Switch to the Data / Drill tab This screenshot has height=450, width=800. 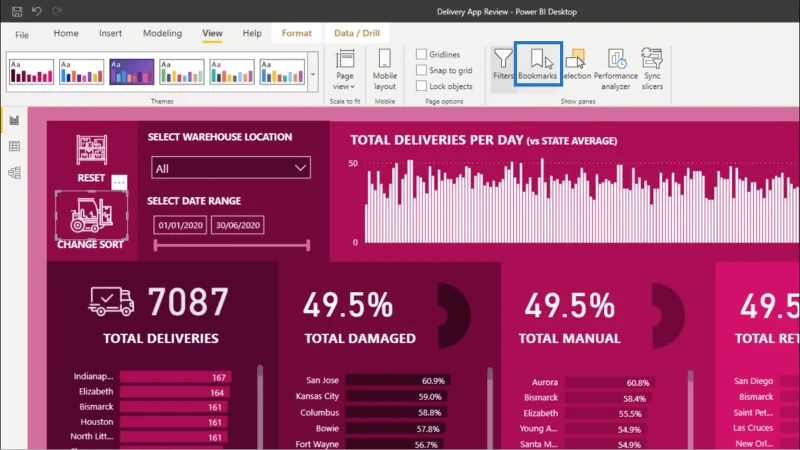[x=357, y=33]
